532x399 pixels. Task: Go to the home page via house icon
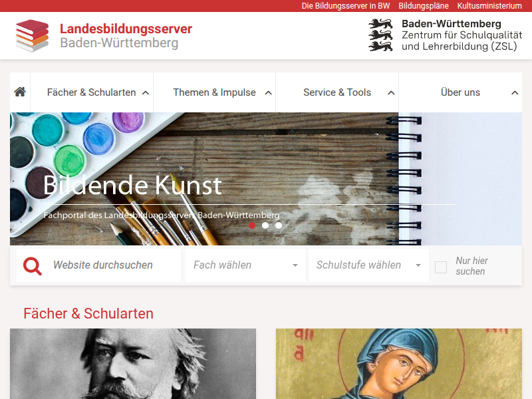point(20,92)
